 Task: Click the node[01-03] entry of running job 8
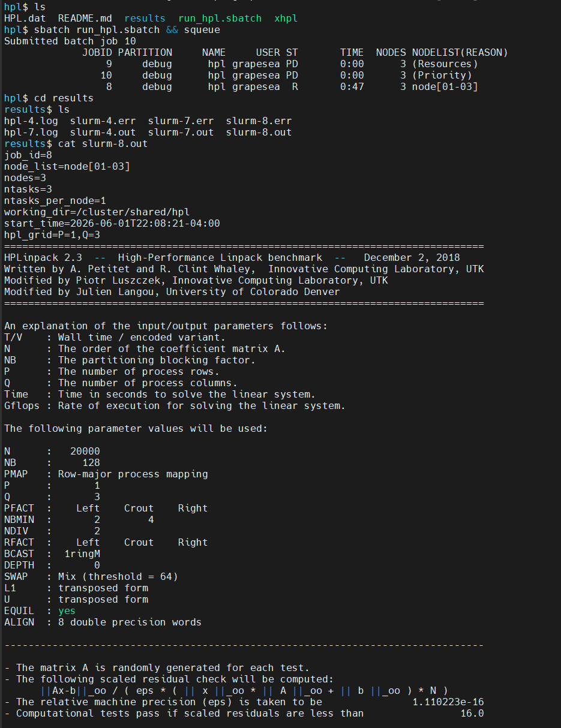(445, 87)
